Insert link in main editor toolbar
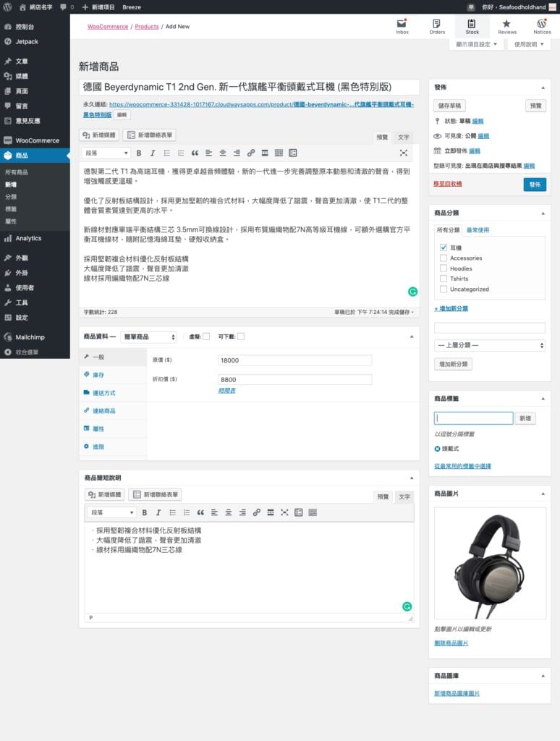This screenshot has height=741, width=560. (x=251, y=153)
